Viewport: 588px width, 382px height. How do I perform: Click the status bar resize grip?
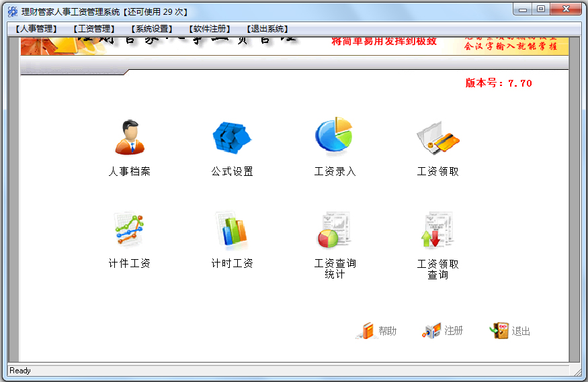click(x=577, y=371)
